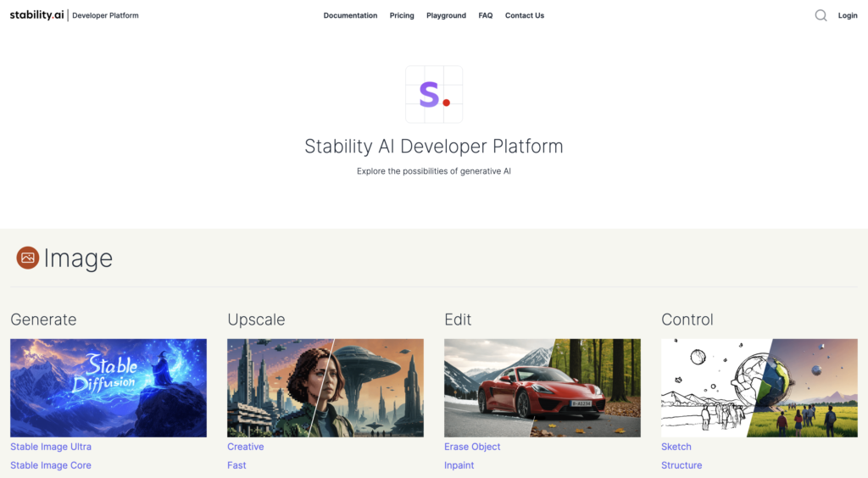Viewport: 868px width, 478px height.
Task: Click the Control sketch globe thumbnail
Action: [x=759, y=388]
